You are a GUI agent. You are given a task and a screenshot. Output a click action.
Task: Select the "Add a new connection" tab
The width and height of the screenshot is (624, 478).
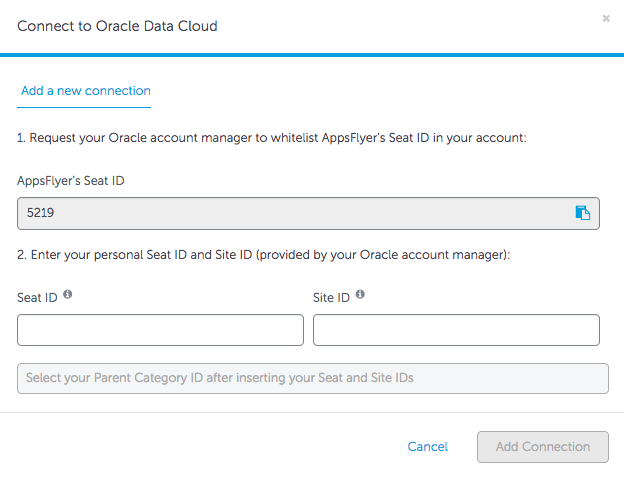point(85,91)
